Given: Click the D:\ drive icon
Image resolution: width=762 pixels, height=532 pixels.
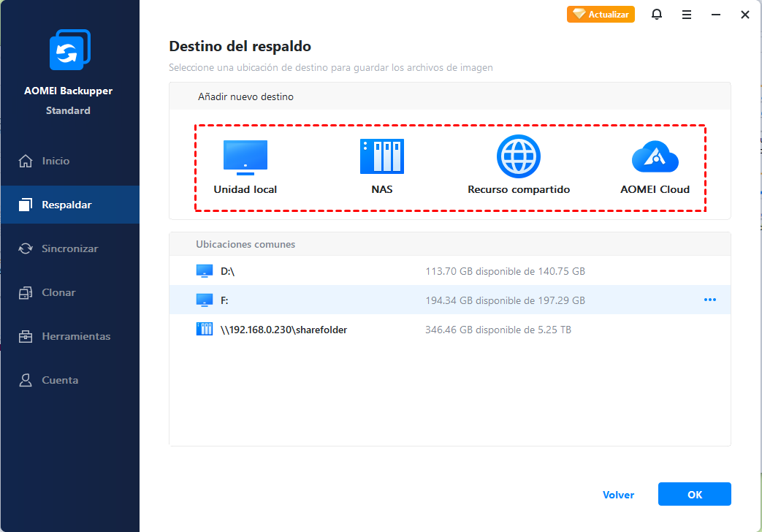Looking at the screenshot, I should pyautogui.click(x=204, y=271).
